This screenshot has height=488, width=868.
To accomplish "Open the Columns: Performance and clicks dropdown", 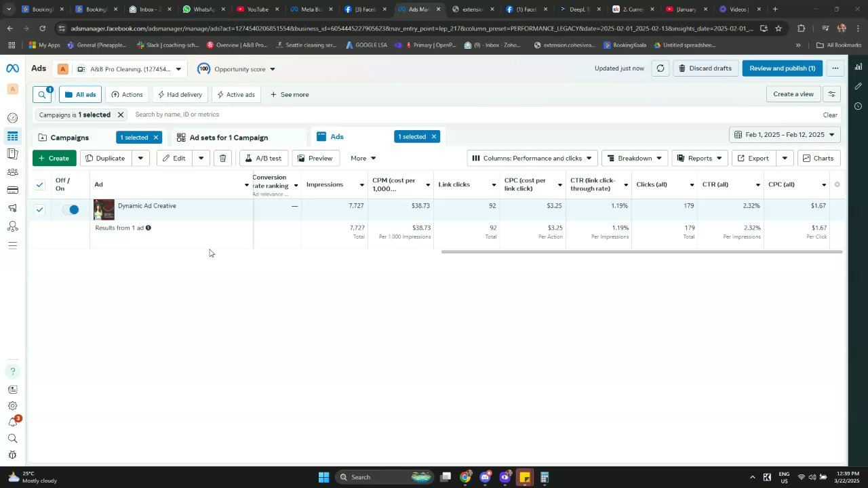I will pyautogui.click(x=532, y=158).
